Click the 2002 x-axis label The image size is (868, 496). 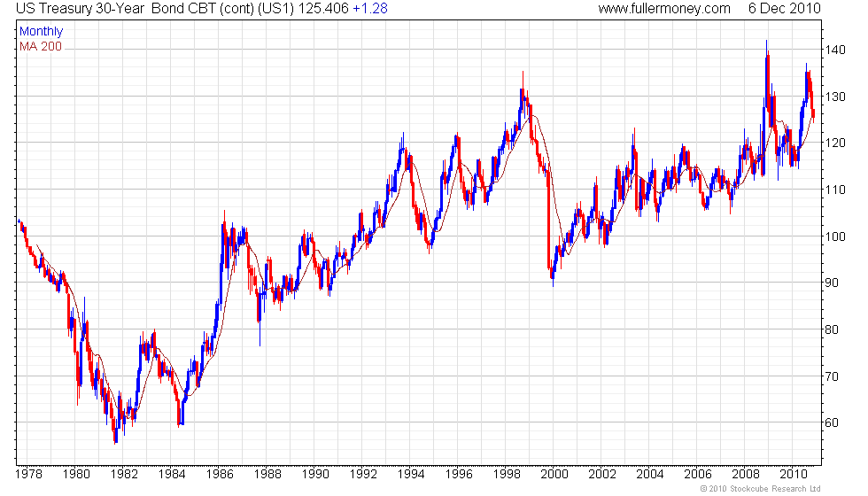(x=602, y=475)
